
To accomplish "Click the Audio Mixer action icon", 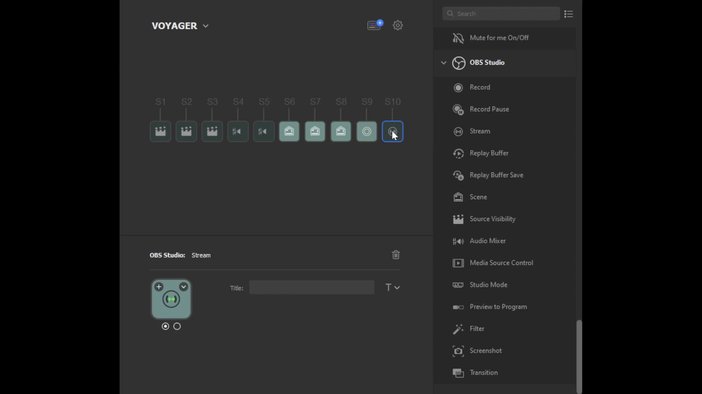I will pos(458,241).
